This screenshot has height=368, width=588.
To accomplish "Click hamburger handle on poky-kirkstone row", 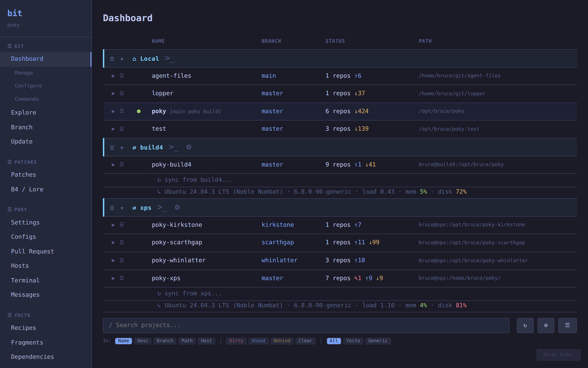I will [x=122, y=225].
